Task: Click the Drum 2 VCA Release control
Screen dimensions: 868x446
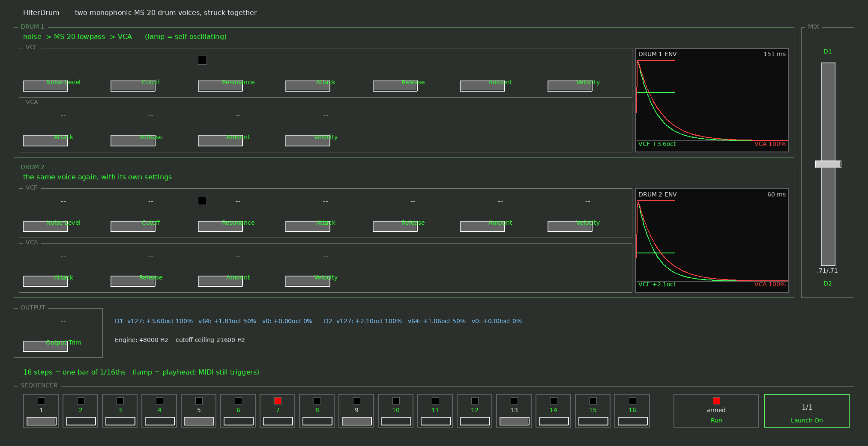Action: click(133, 281)
